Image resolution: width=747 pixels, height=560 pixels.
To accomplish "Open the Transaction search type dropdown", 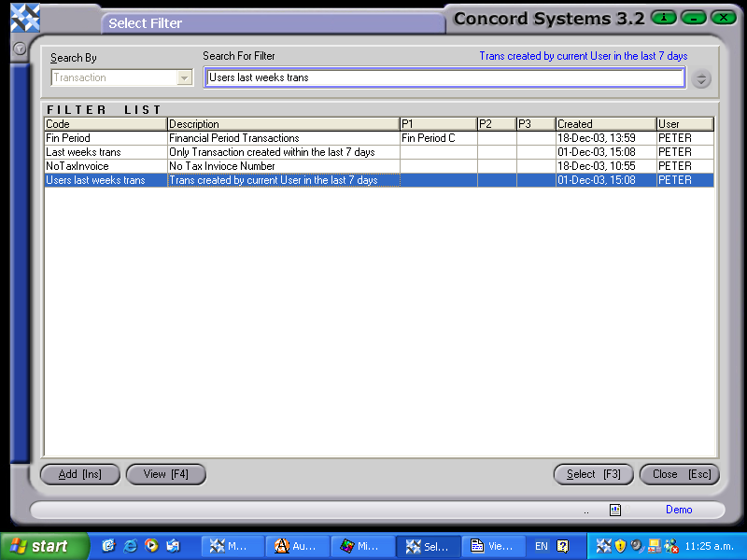I will click(182, 78).
